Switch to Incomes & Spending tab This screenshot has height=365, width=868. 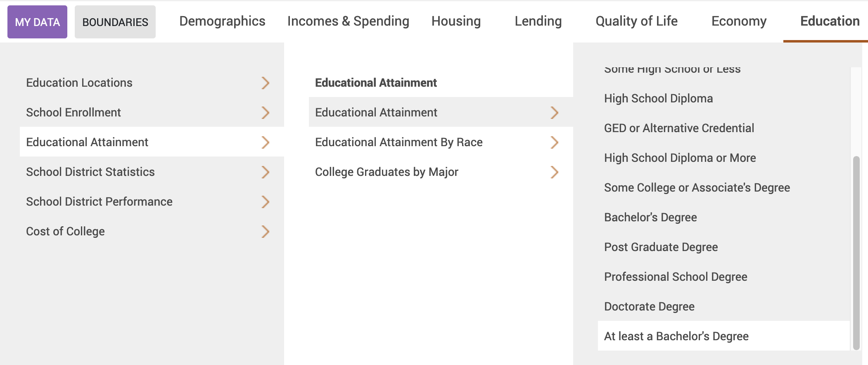(x=348, y=21)
